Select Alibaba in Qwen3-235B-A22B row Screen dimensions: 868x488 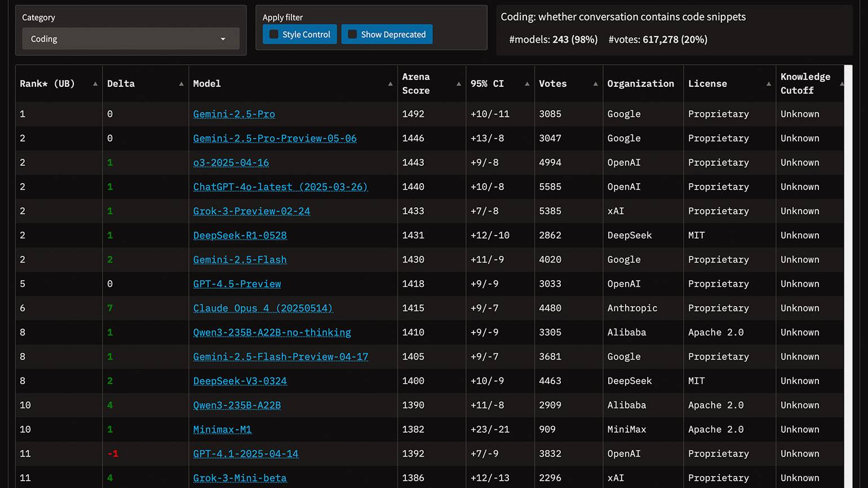(627, 405)
